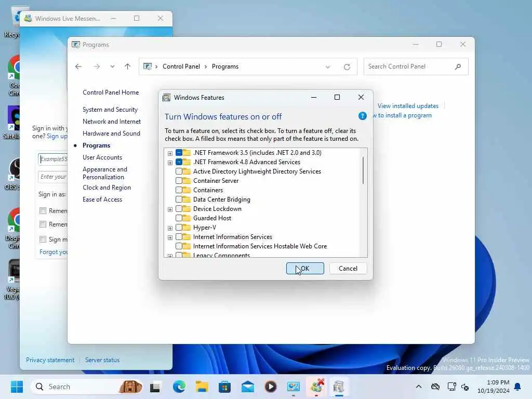
Task: Go back in Control Panel navigation
Action: click(78, 66)
